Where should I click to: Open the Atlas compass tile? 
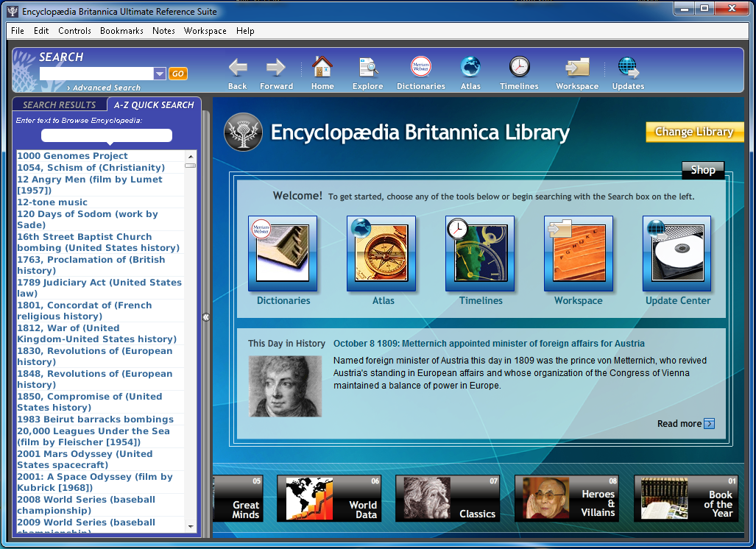(x=381, y=254)
